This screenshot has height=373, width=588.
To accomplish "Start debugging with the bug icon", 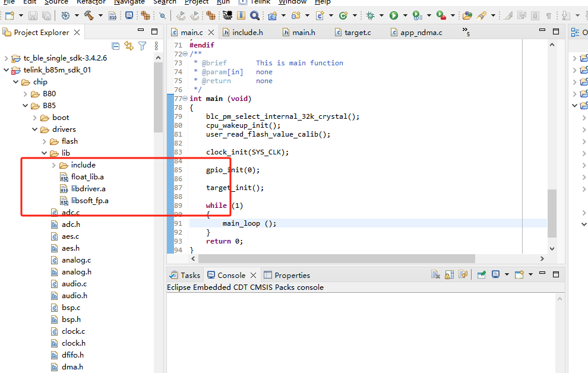I will (x=370, y=15).
